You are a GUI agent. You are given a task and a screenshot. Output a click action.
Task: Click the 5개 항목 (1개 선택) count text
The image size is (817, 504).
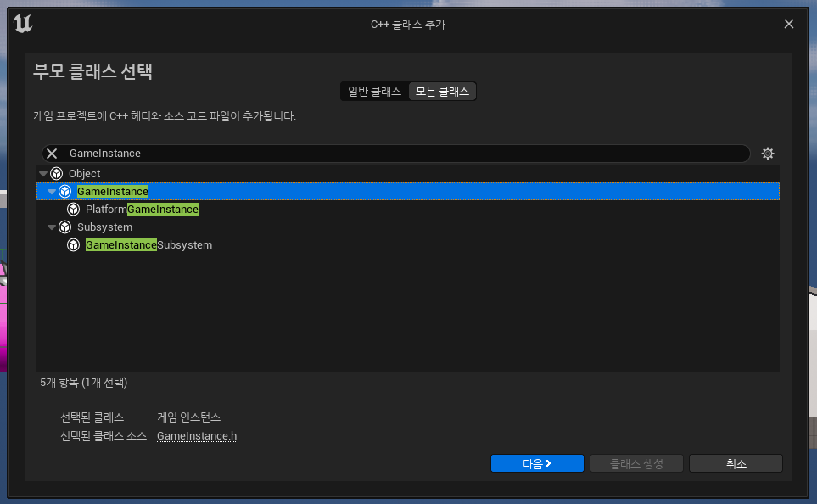coord(83,382)
